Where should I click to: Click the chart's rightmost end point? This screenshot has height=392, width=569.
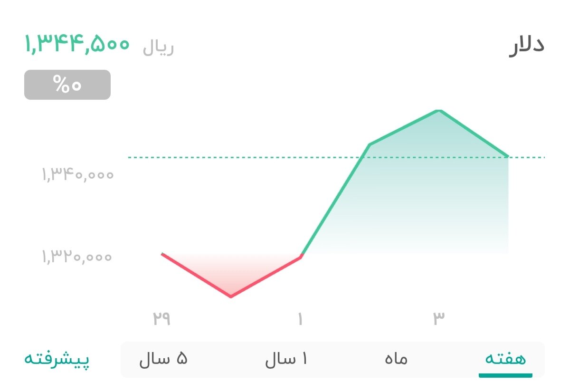coord(507,155)
